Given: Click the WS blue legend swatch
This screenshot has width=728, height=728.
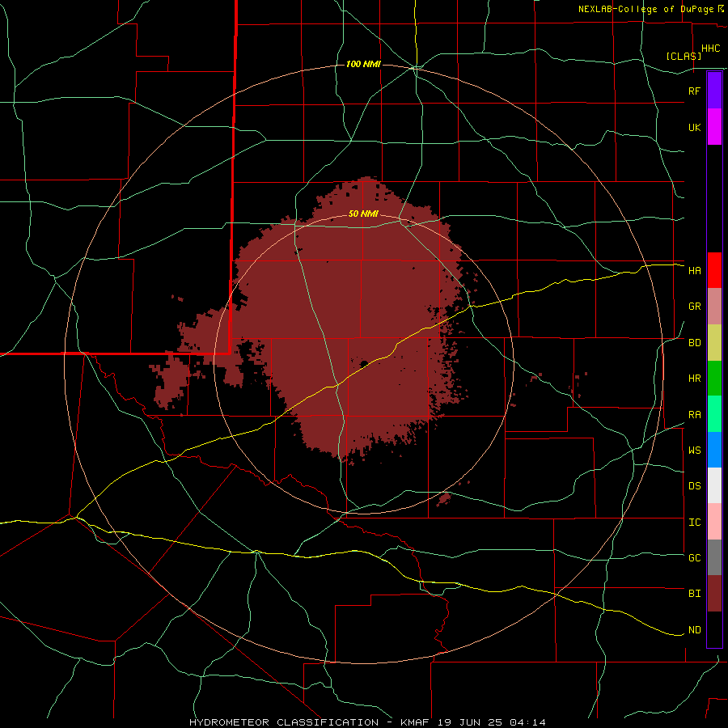Looking at the screenshot, I should [x=714, y=450].
